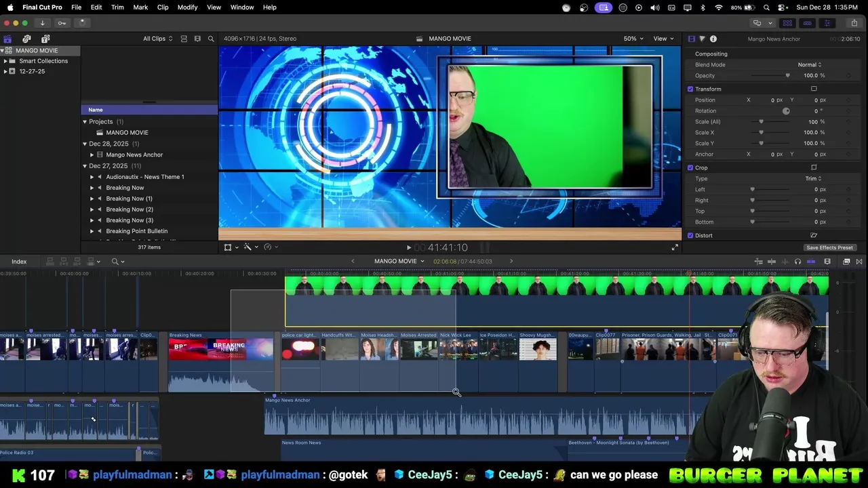Screen dimensions: 868x488
Task: Open the Transitions browser icon
Action: 859,262
